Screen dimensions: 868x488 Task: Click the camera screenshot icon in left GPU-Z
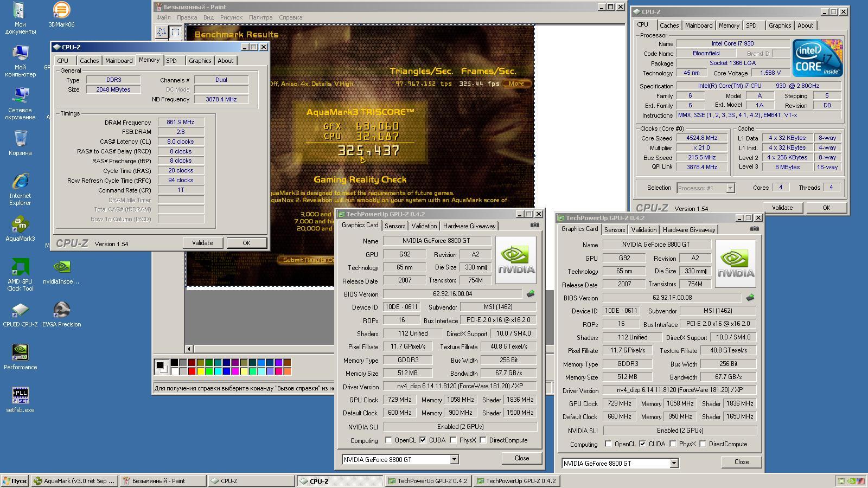(x=534, y=225)
